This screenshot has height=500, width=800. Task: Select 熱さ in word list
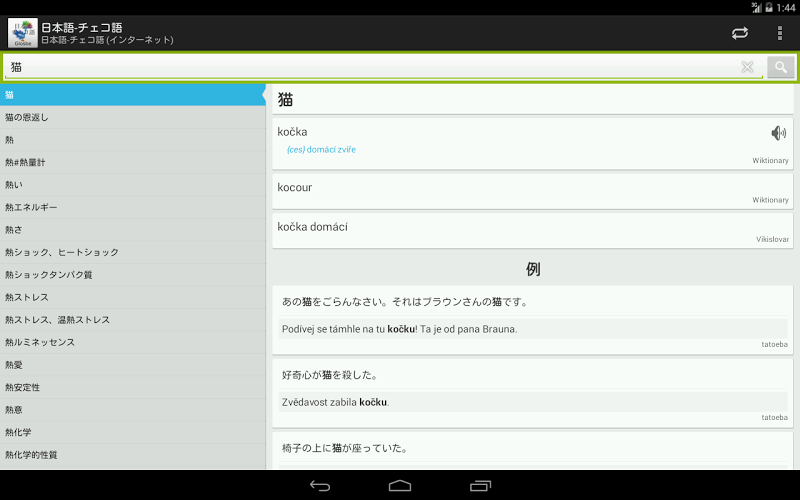(x=133, y=230)
